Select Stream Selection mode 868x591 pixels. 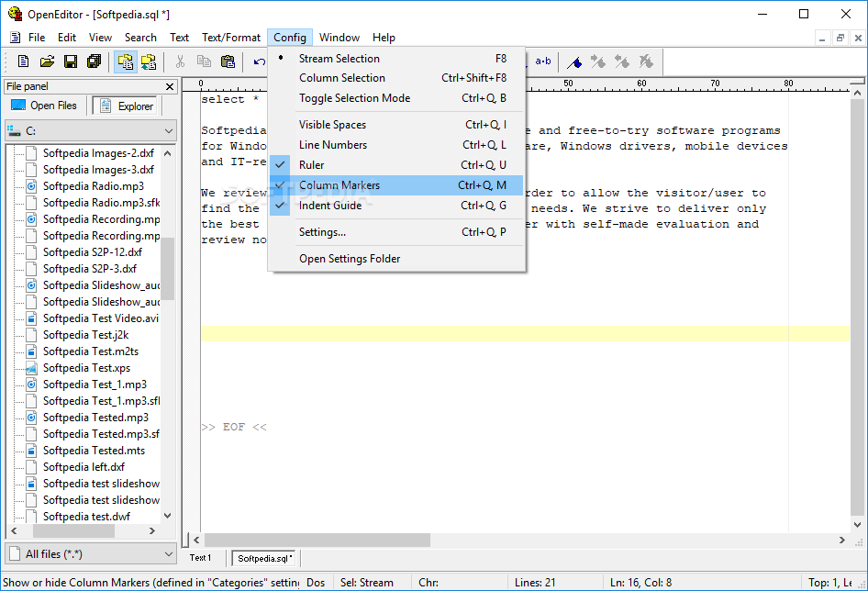pyautogui.click(x=396, y=58)
